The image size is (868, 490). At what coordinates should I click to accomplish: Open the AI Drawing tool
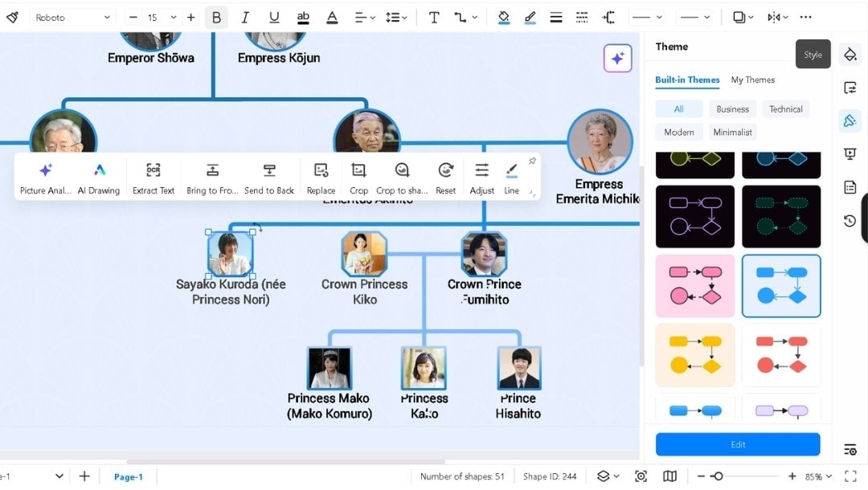98,177
